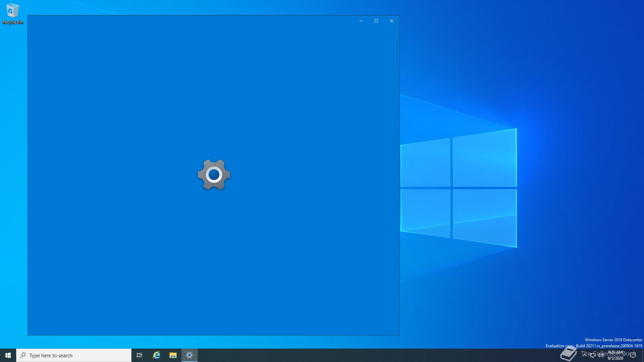Open the Action Center notifications icon
644x362 pixels.
tap(633, 355)
